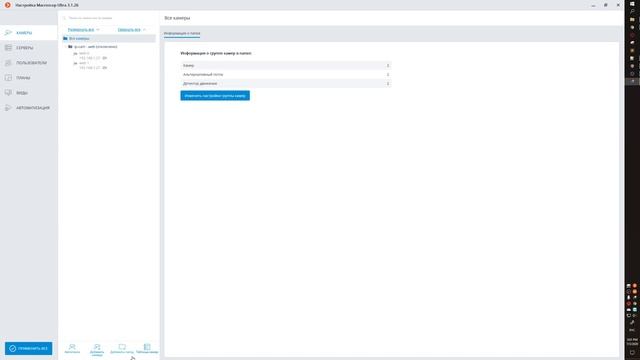
Task: Open the Виды section in the sidebar
Action: [29, 93]
